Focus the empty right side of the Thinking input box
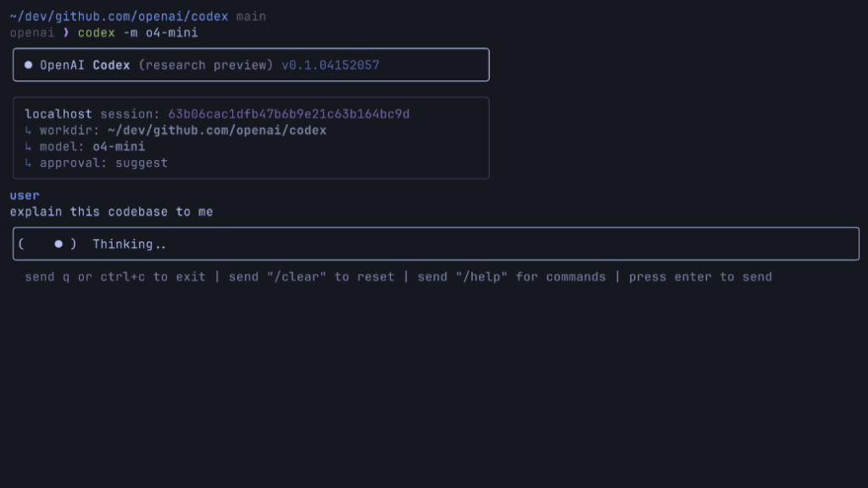 [x=593, y=244]
